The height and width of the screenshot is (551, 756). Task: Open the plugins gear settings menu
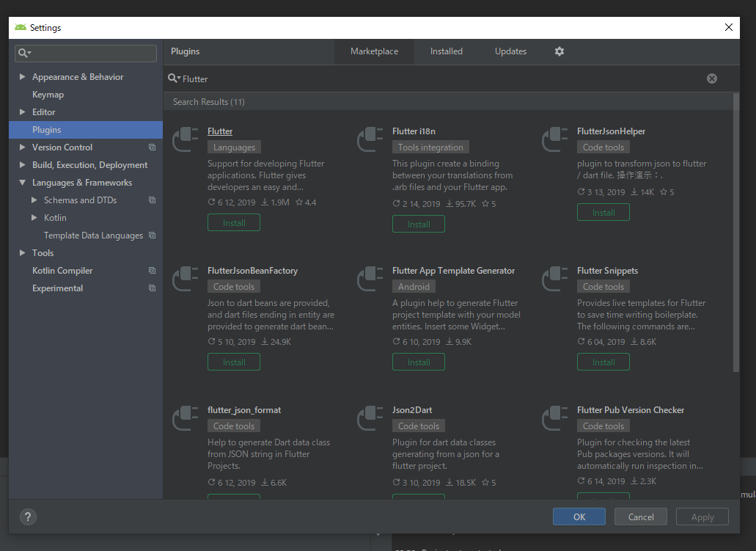click(x=559, y=51)
